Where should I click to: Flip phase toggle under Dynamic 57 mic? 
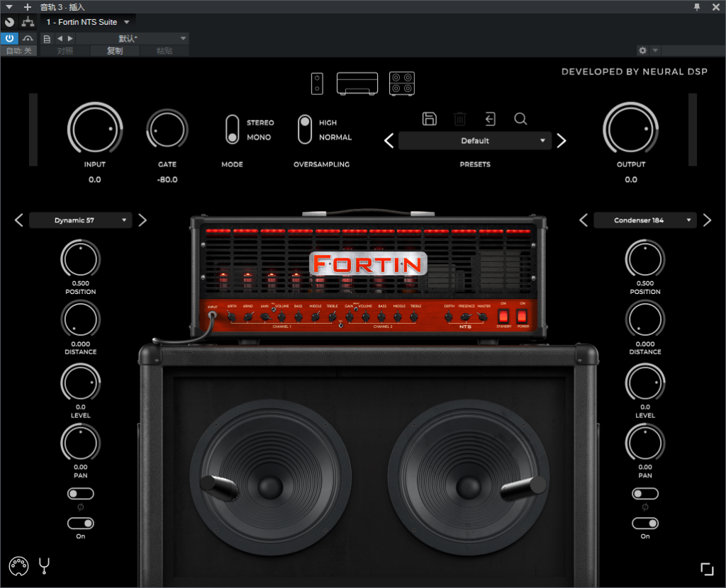click(81, 494)
